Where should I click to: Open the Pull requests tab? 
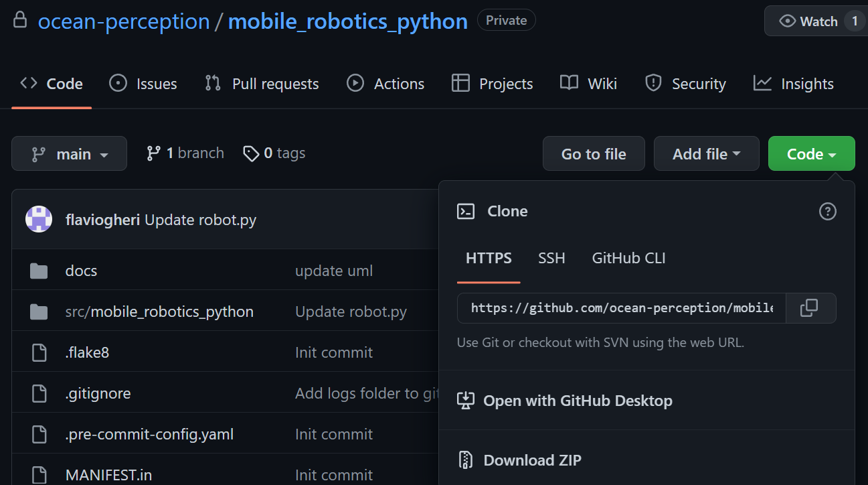262,84
